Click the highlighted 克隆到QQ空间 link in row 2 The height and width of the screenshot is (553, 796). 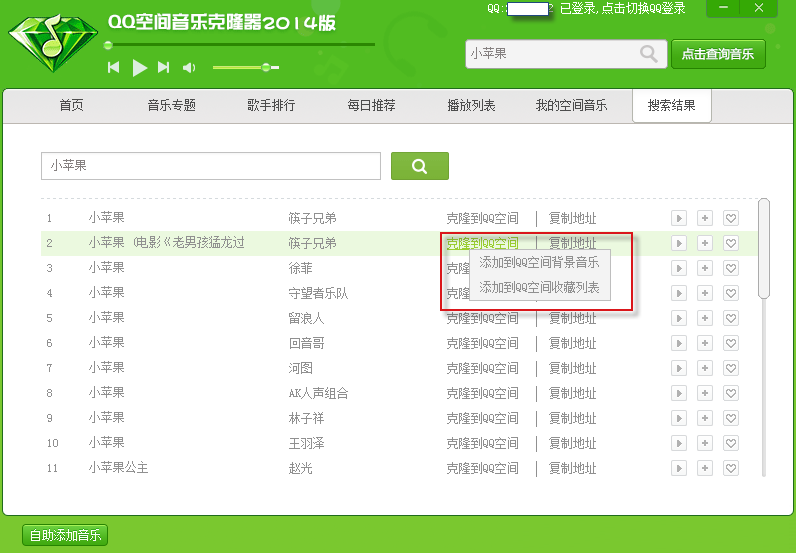point(482,243)
